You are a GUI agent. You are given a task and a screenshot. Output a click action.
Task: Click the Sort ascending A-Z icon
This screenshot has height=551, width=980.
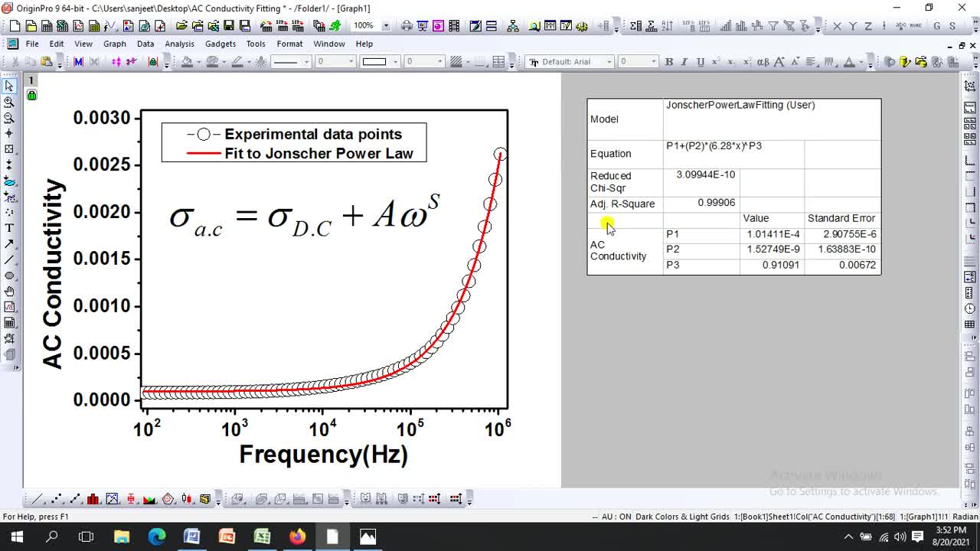click(x=667, y=25)
